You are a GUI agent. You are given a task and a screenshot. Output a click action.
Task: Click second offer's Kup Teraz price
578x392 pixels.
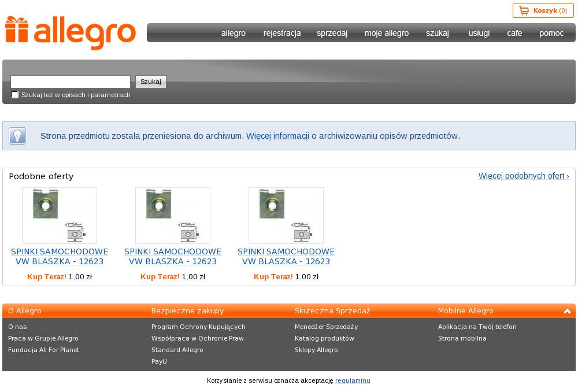coord(172,276)
